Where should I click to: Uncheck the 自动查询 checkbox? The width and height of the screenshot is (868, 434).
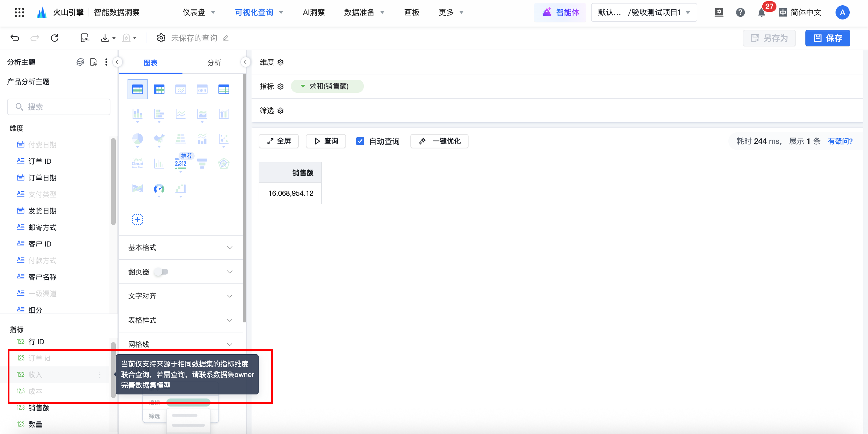(x=360, y=141)
